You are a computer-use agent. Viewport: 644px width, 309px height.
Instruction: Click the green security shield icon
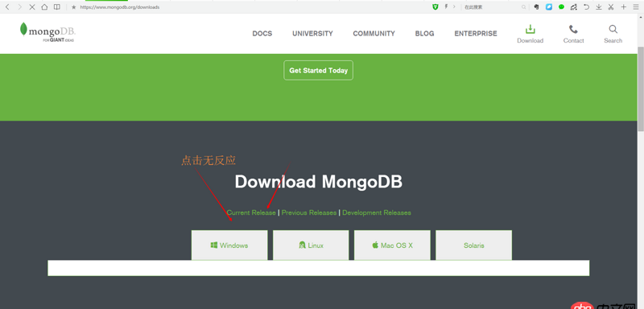[436, 7]
